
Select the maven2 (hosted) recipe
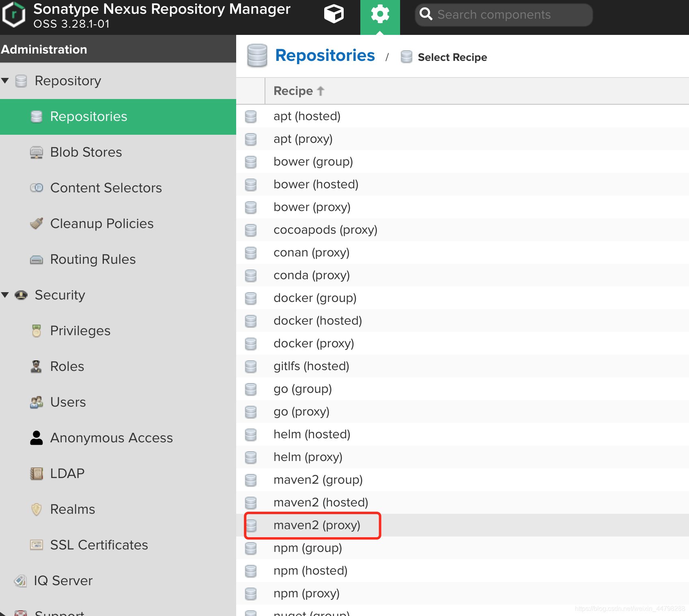pos(463,502)
